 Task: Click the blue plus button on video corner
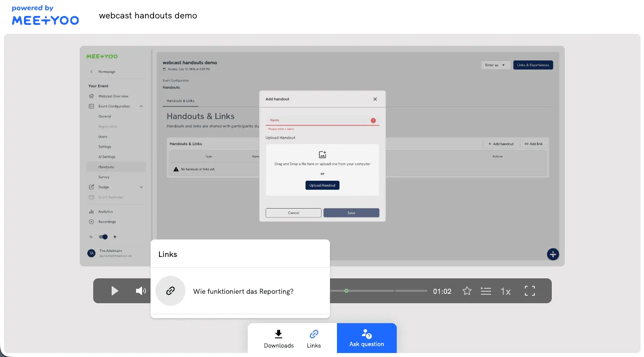(x=553, y=254)
